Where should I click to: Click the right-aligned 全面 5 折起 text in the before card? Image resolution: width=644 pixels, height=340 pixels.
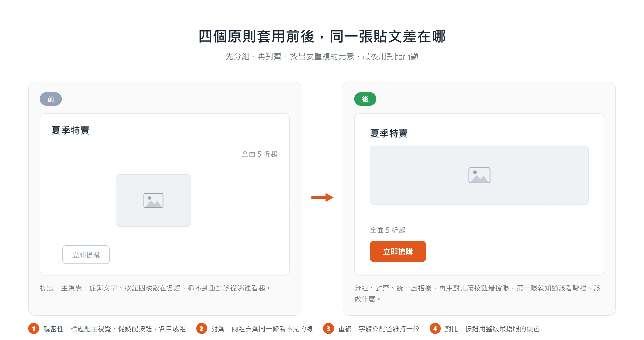(x=259, y=154)
